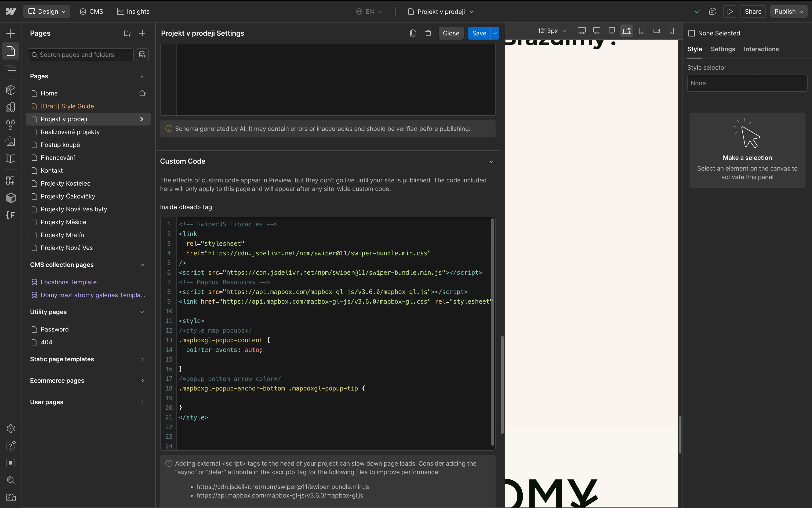Select the Locations Template page
Viewport: 812px width, 508px height.
tap(69, 282)
